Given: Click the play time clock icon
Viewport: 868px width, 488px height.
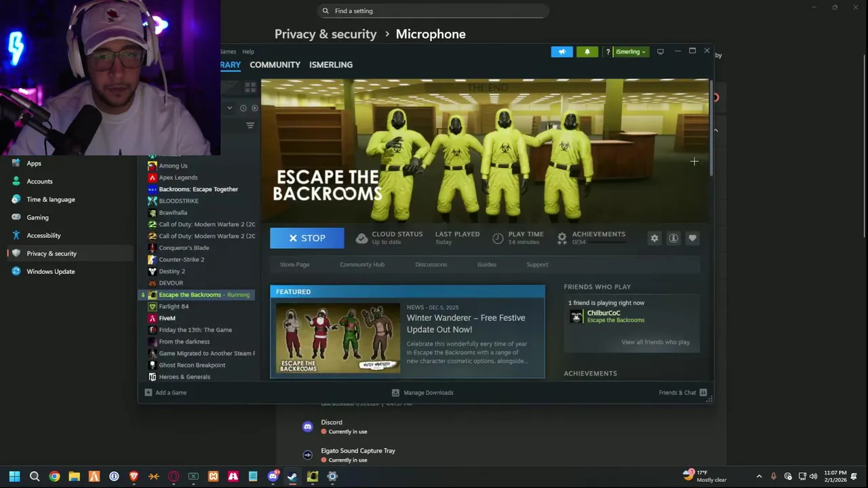Looking at the screenshot, I should click(498, 238).
